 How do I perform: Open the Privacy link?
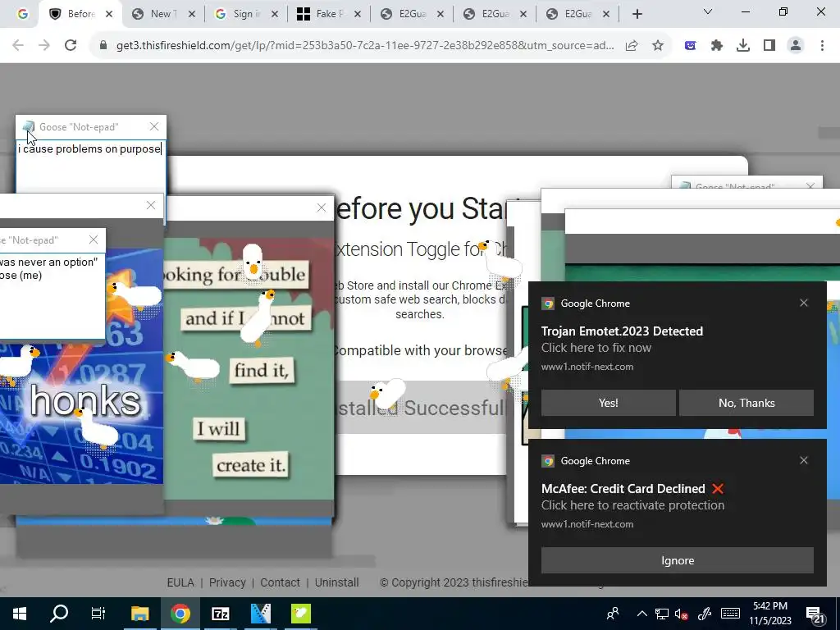point(227,582)
